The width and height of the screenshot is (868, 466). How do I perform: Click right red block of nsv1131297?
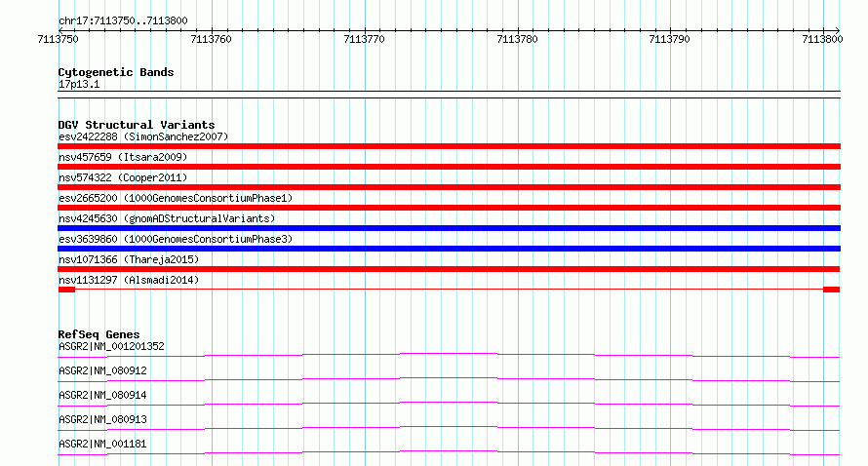point(832,290)
